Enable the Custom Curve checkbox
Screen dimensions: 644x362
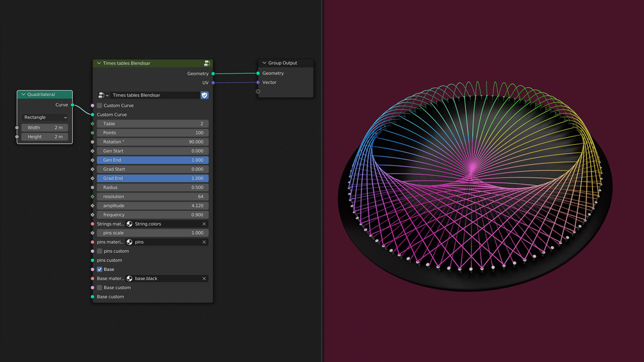[x=99, y=106]
